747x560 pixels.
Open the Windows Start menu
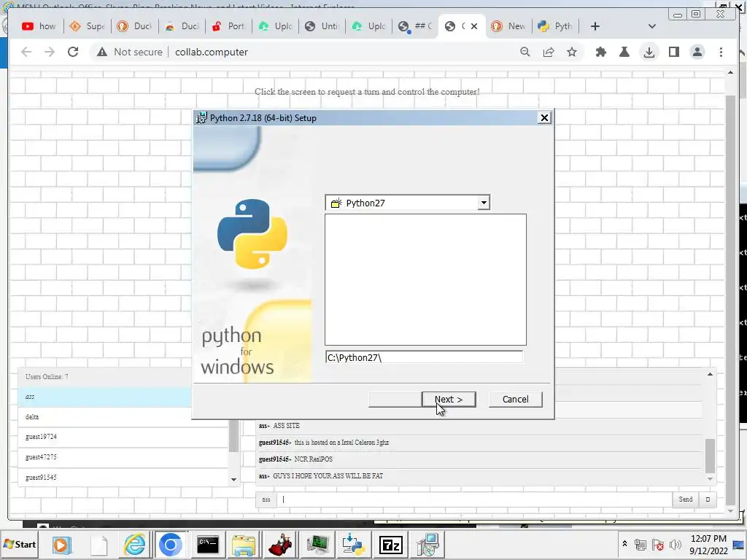(x=20, y=544)
